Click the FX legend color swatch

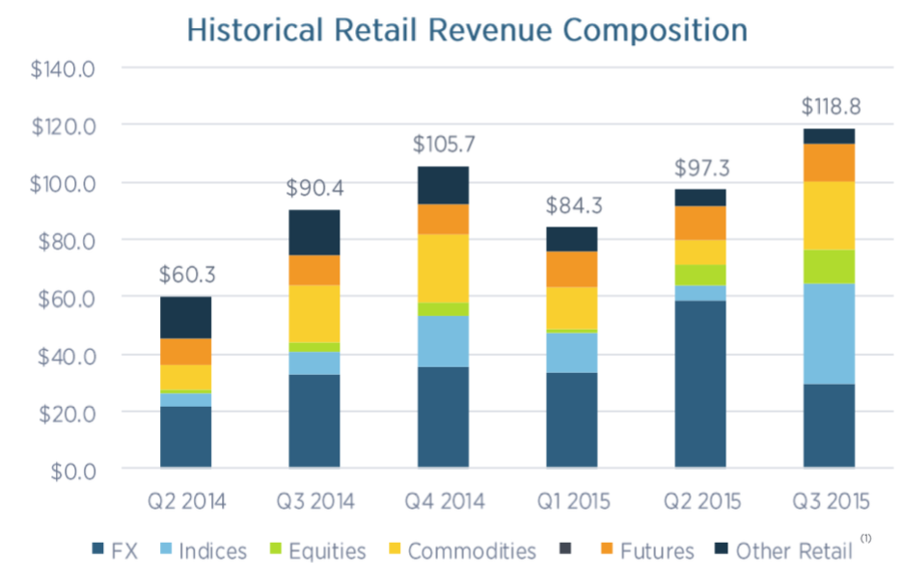tap(96, 550)
